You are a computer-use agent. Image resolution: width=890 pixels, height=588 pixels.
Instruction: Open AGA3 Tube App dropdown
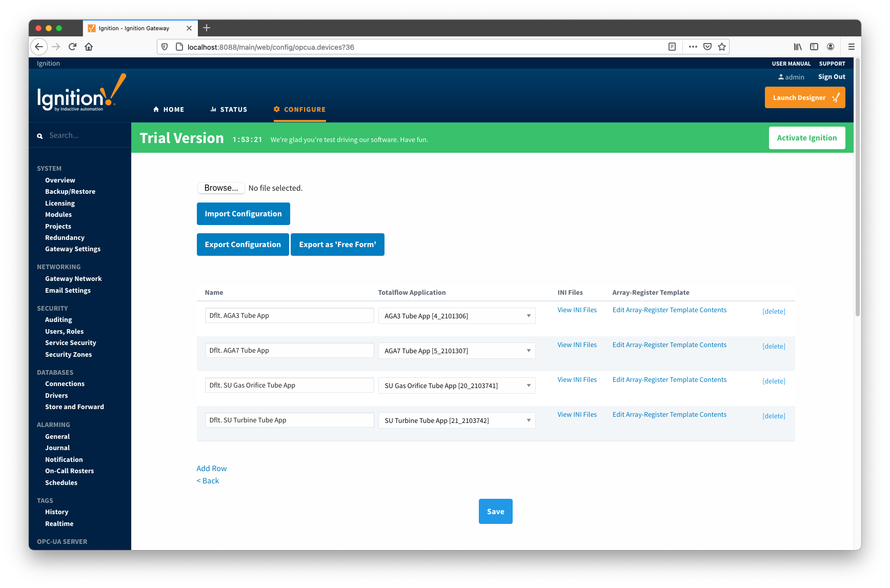(457, 316)
